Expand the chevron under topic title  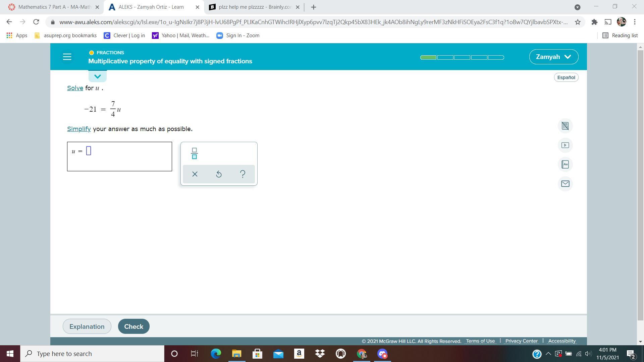click(x=98, y=76)
